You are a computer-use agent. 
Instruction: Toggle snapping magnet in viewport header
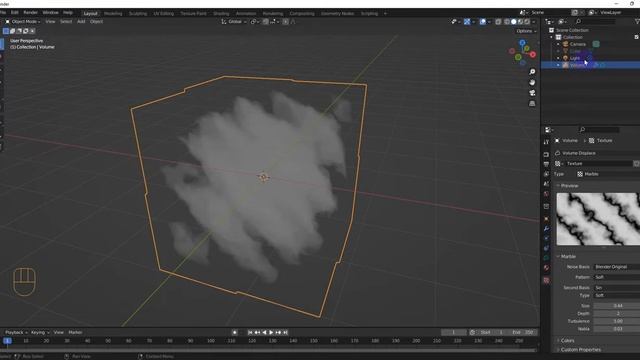pyautogui.click(x=266, y=22)
